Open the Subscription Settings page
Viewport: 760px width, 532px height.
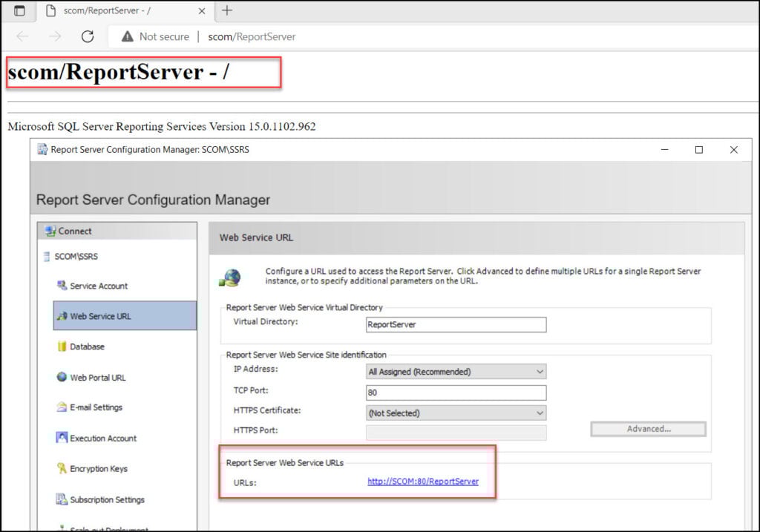(x=107, y=499)
